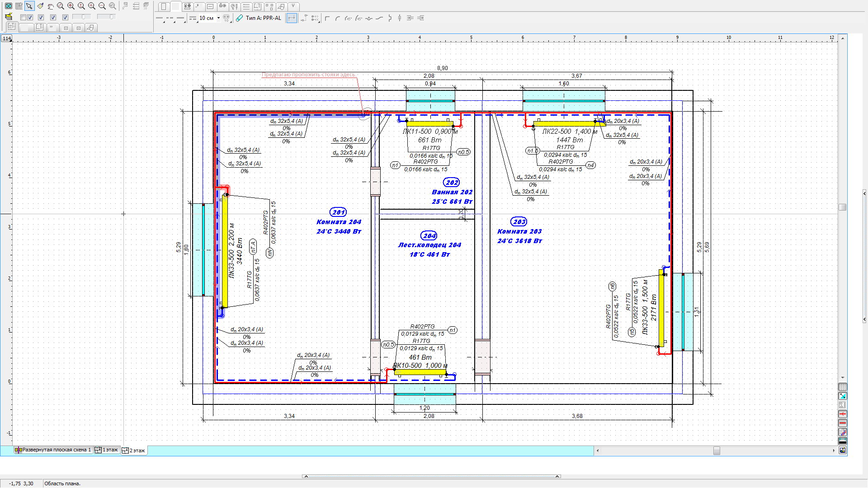Expand the double pipe line options
This screenshot has height=488, width=868.
click(x=193, y=18)
